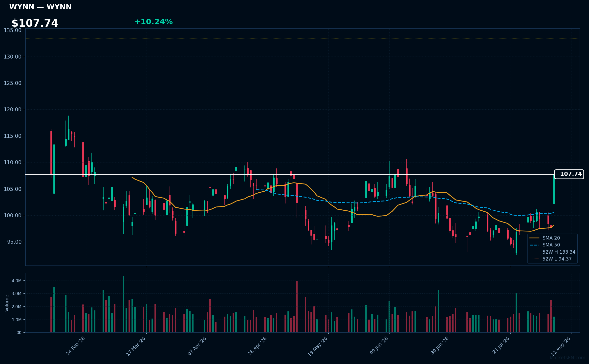Click the 107.74 price label tag
589x364 pixels.
569,174
